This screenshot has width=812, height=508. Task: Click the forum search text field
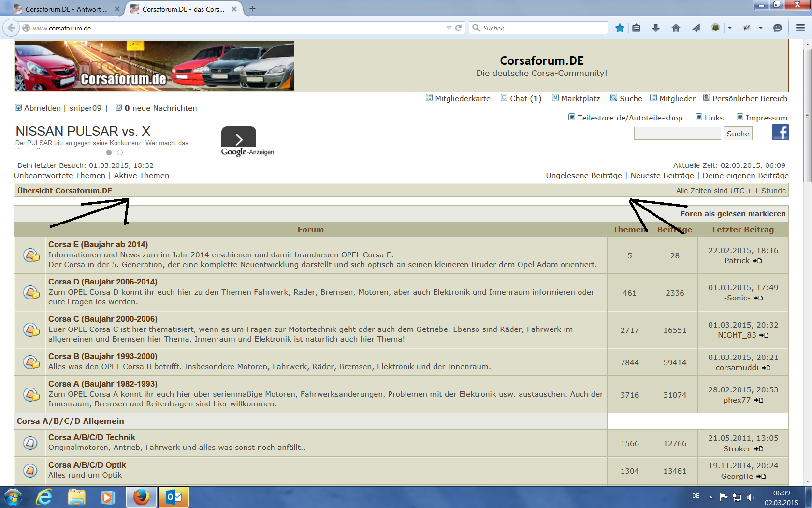(x=677, y=134)
